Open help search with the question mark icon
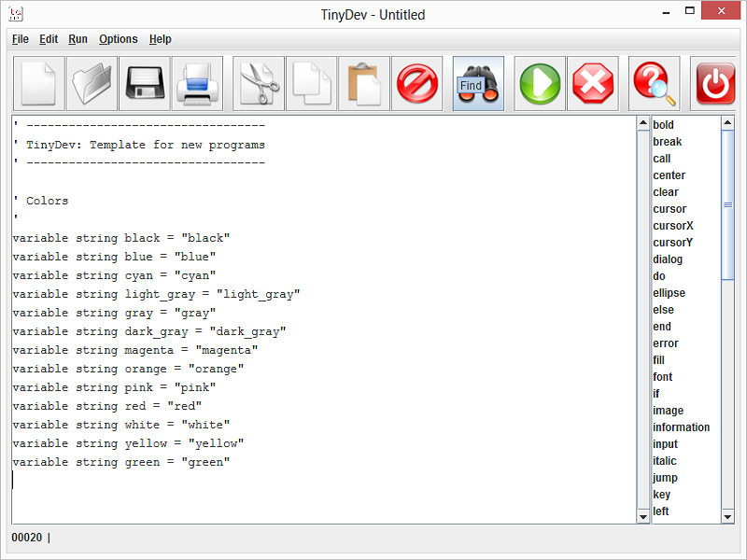747x560 pixels. 655,84
